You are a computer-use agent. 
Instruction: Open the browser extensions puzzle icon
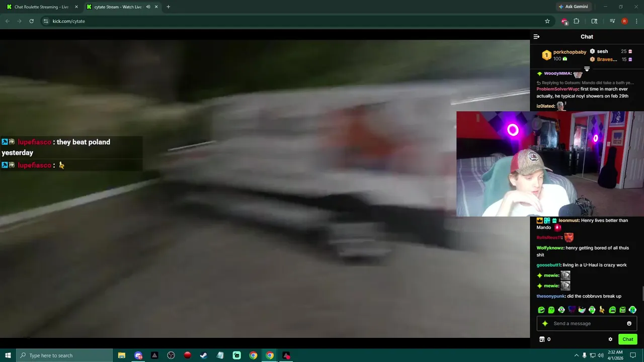click(x=577, y=21)
